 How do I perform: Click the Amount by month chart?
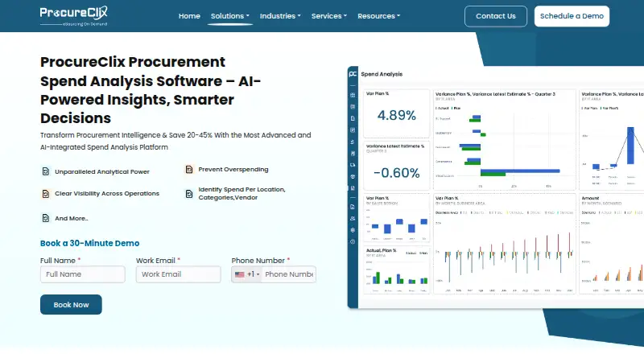[612, 244]
